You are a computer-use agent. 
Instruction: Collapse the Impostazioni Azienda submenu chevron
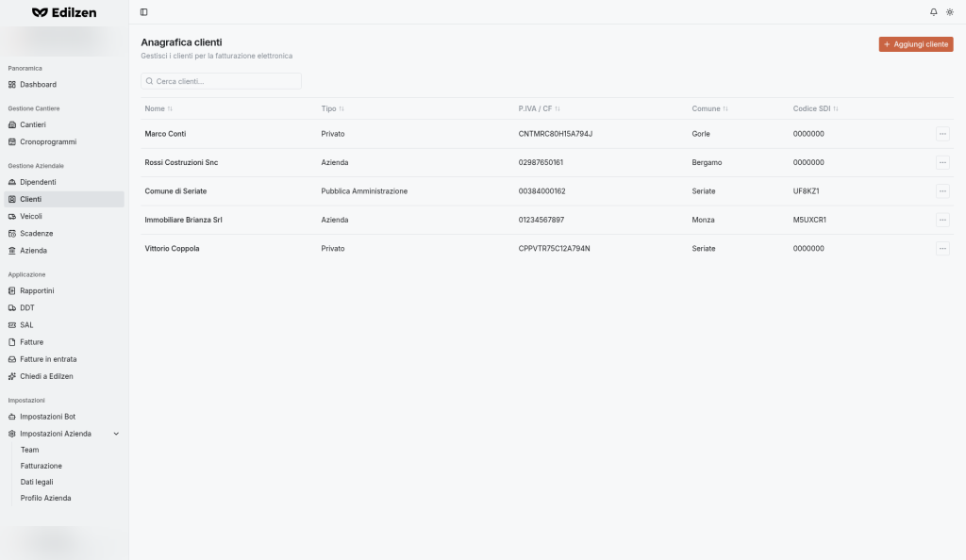click(116, 434)
